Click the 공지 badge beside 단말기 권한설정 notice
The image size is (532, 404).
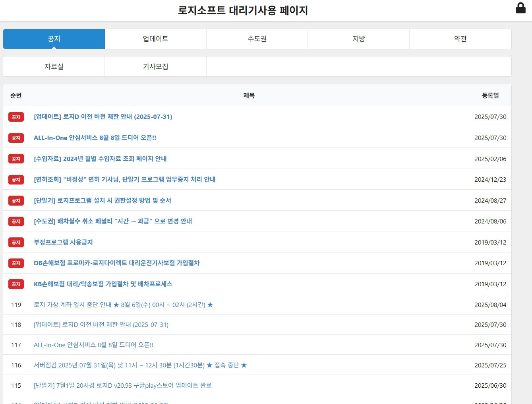coord(16,200)
